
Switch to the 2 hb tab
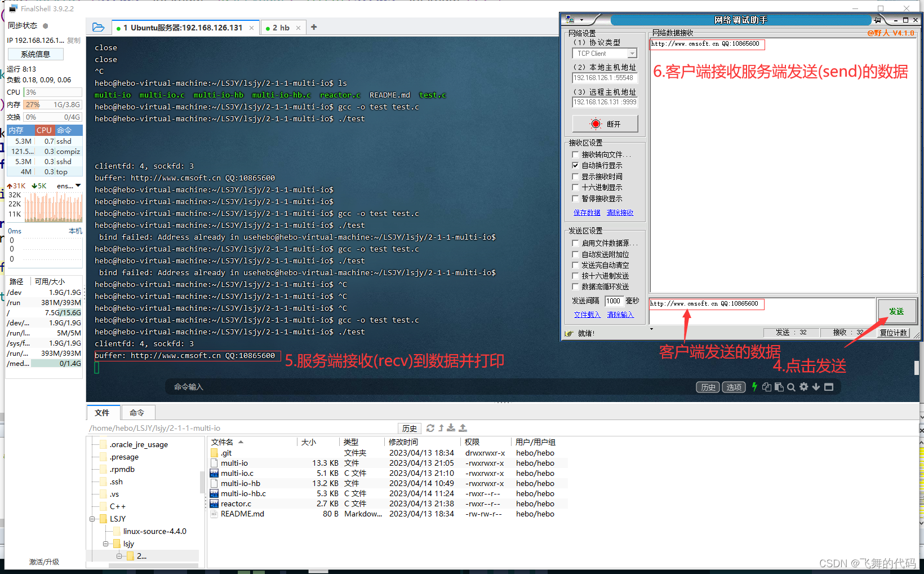282,27
